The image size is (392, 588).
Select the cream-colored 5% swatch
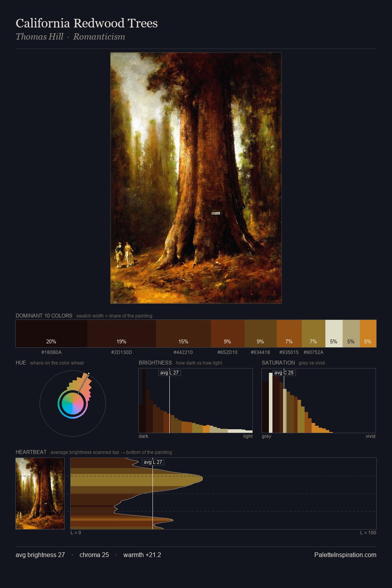[334, 334]
